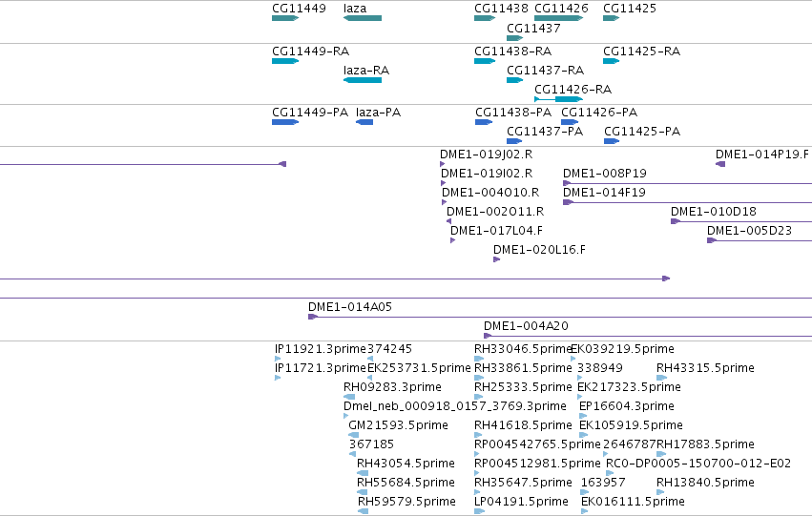Select the RH13840.5prime EST label

(705, 483)
